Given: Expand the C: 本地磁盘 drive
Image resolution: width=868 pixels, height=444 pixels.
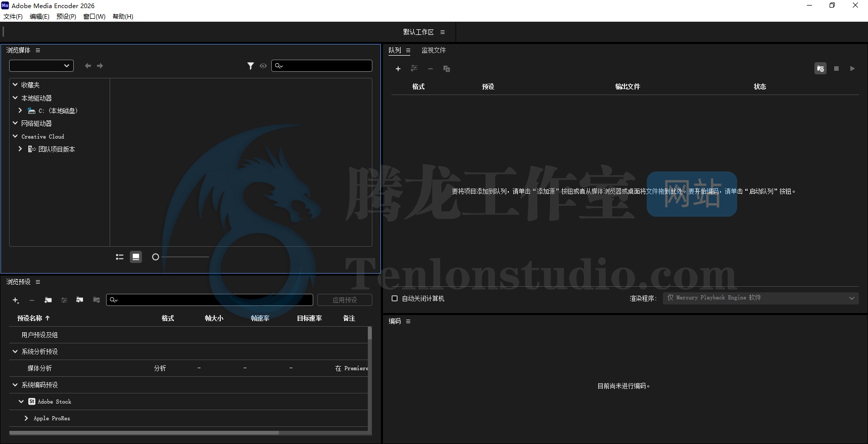Looking at the screenshot, I should point(20,110).
